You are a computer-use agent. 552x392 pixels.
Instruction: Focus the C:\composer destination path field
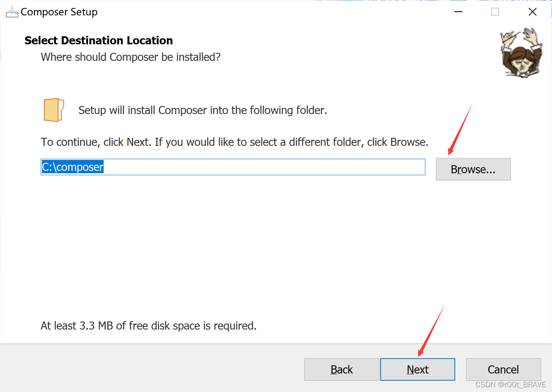click(x=233, y=167)
